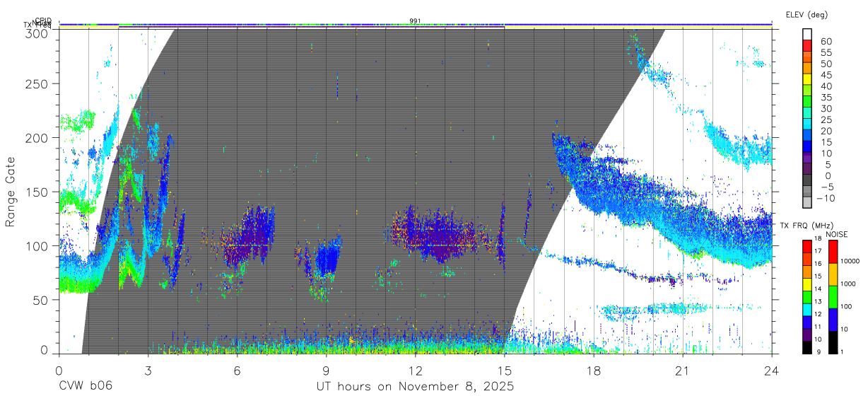Viewport: 868px width, 401px height.
Task: Click the green 30–35 segment of ELEV color bar
Action: 807,103
